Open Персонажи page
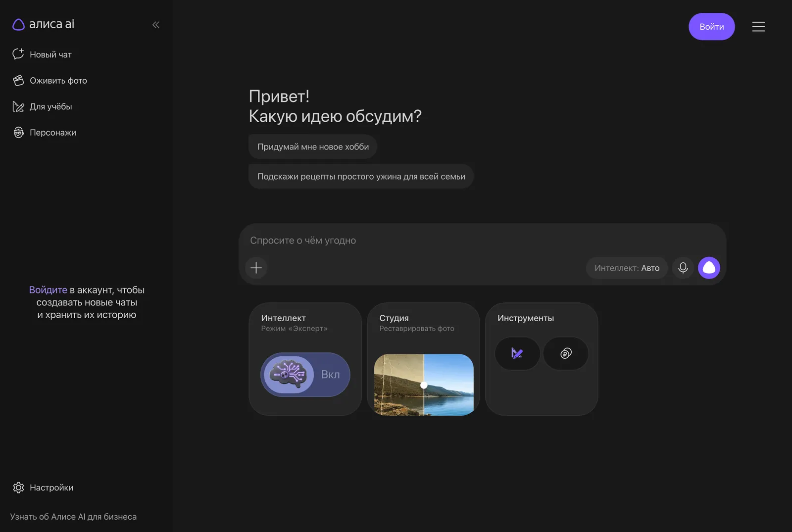This screenshot has width=792, height=532. pos(44,133)
